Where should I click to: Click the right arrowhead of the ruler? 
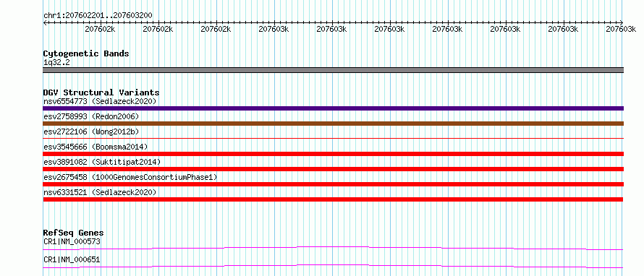[622, 22]
